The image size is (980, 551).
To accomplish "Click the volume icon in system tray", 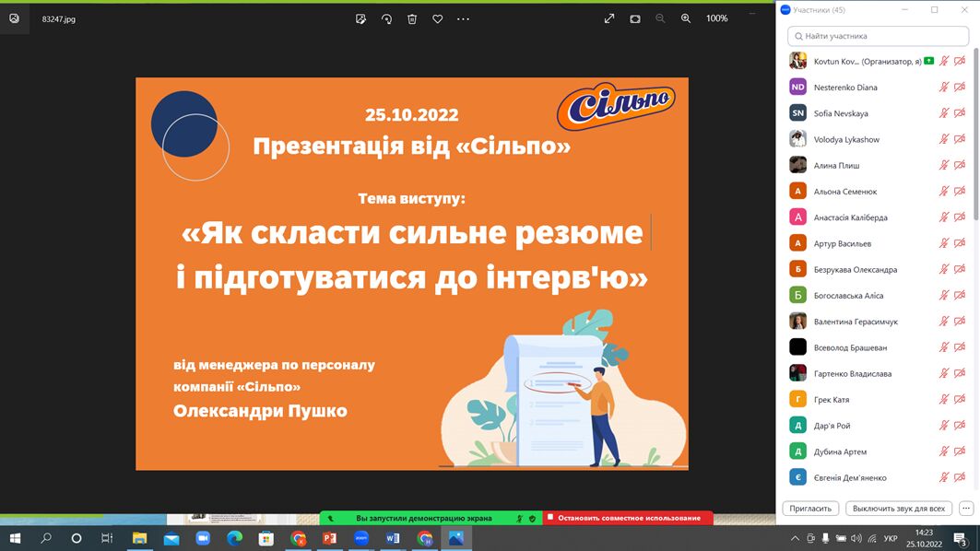I will [856, 538].
